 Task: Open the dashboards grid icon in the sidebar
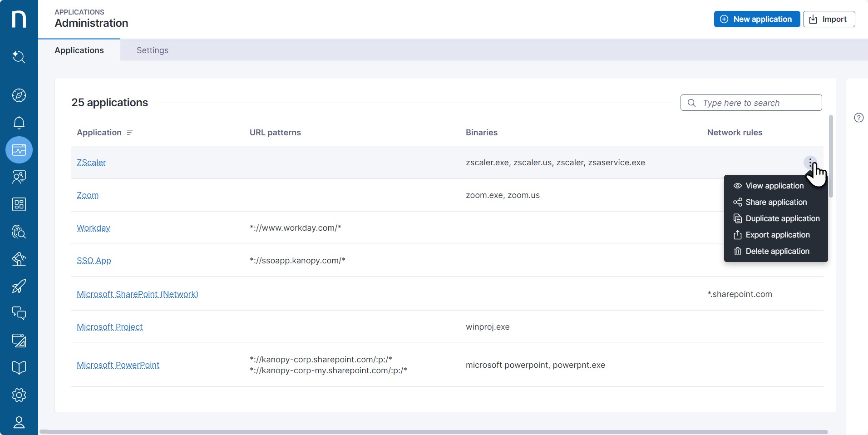tap(19, 204)
